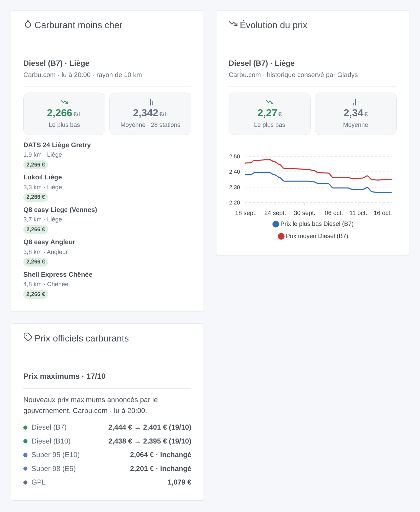Toggle the red legend marker Prix moyen Diesel

point(281,236)
